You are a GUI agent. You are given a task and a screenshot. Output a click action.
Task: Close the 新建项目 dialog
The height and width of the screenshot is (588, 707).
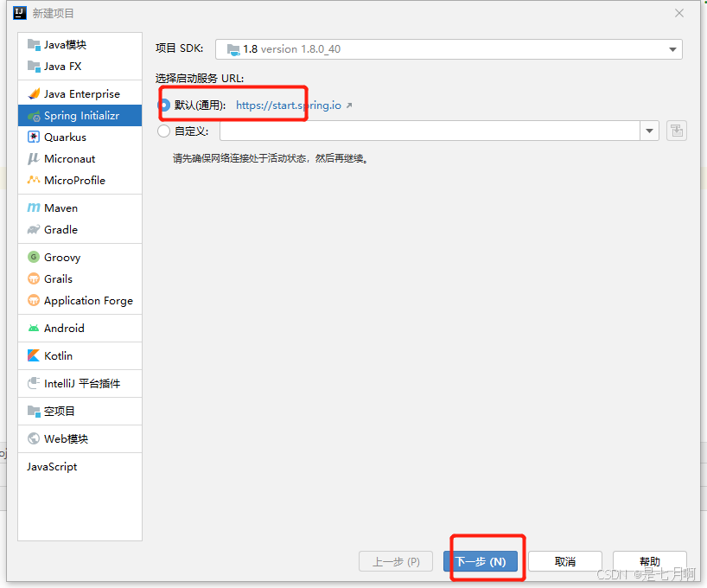679,13
